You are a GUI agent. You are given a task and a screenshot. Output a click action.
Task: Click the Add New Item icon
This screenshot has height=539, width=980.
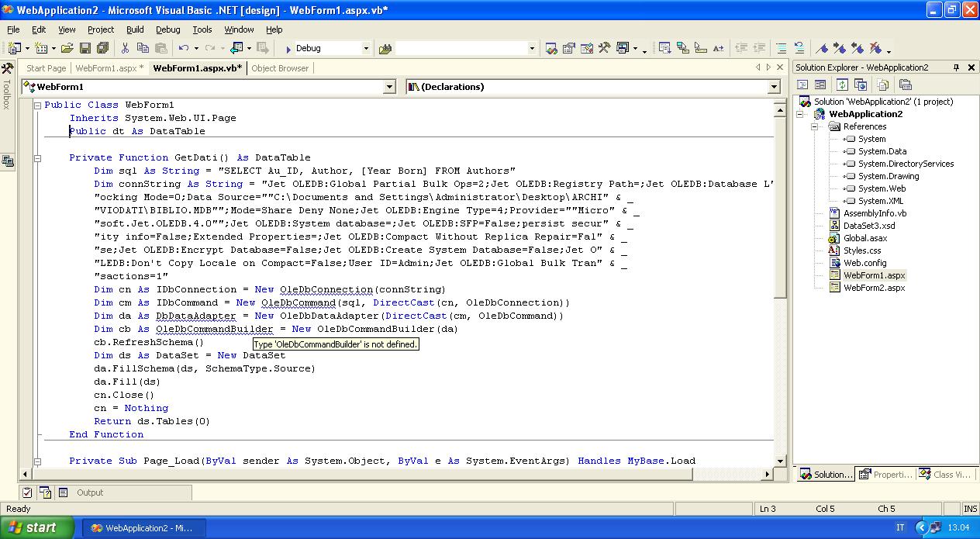pos(41,48)
